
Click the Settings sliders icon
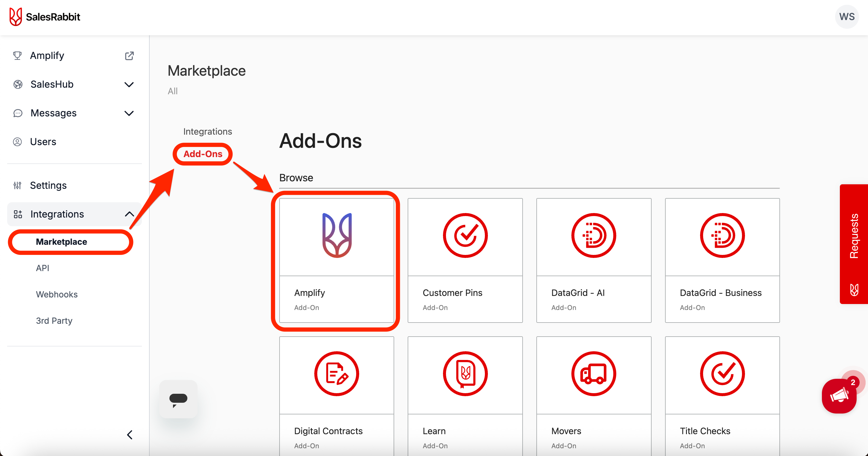(x=18, y=185)
